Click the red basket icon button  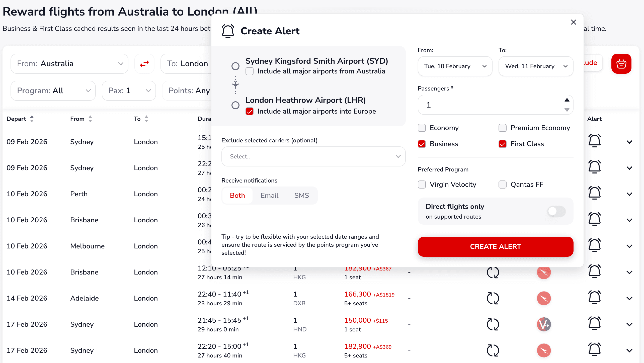(x=621, y=64)
